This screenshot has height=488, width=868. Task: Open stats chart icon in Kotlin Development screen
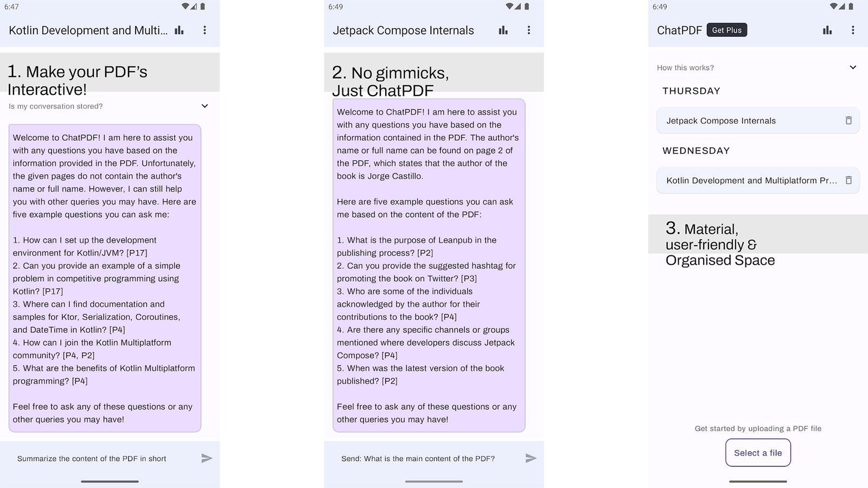[x=179, y=30]
